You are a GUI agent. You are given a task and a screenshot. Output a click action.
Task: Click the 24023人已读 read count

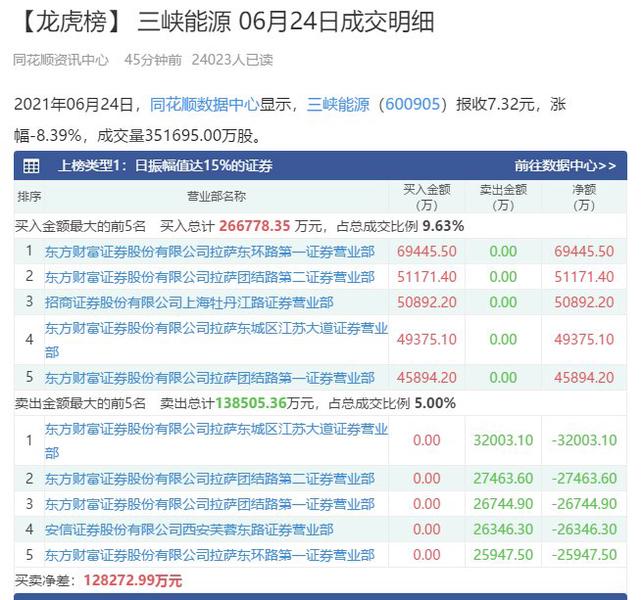[232, 60]
